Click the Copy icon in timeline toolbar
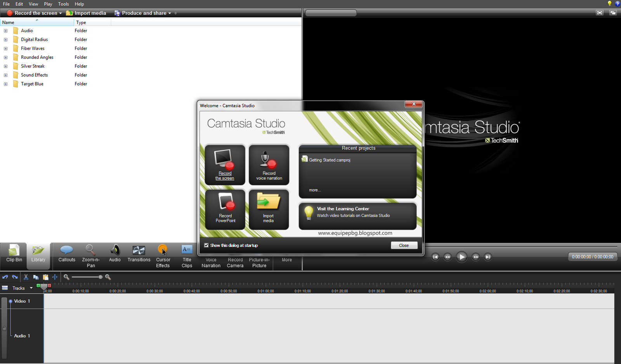This screenshot has height=364, width=621. [x=36, y=277]
